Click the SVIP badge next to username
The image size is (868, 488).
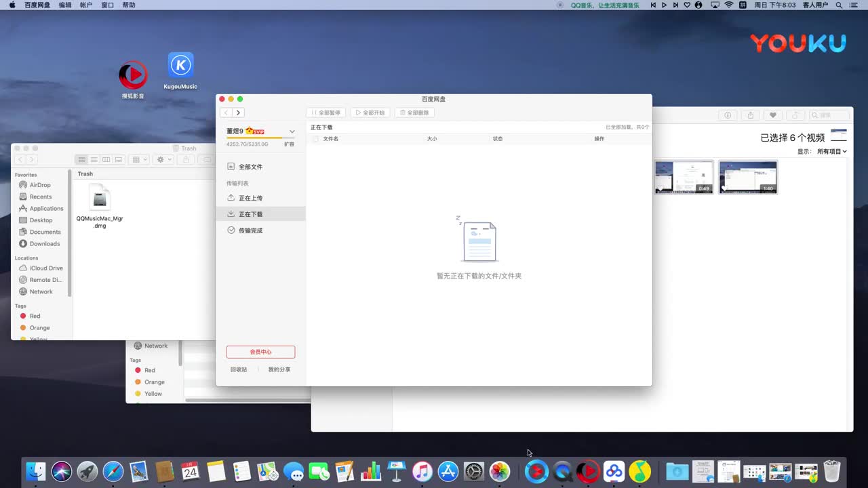[255, 131]
